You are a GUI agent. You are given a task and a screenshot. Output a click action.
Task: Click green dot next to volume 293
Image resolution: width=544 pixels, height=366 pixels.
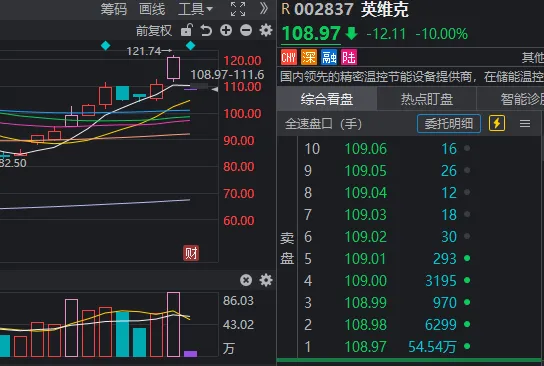coord(467,258)
